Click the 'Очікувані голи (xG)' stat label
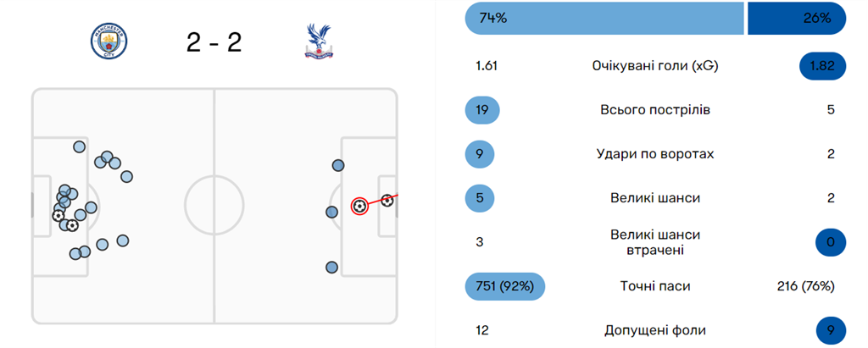Image resolution: width=868 pixels, height=348 pixels. tap(654, 66)
